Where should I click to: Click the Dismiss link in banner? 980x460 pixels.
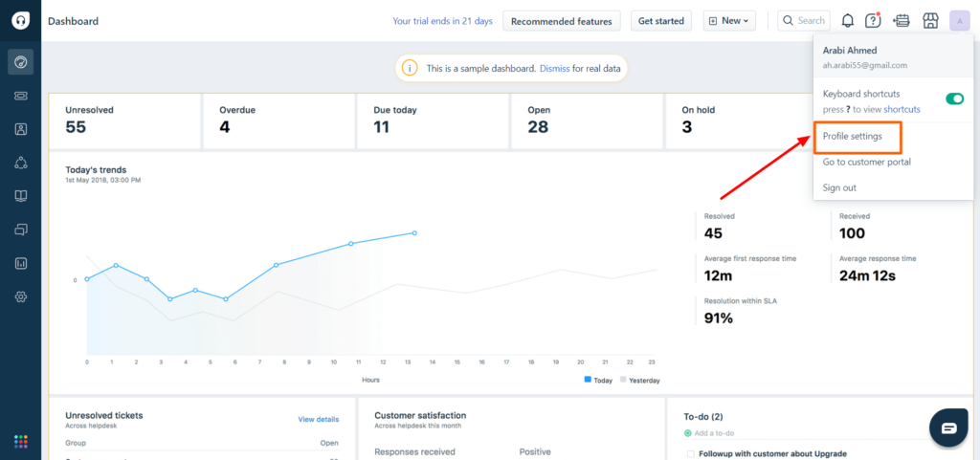[x=554, y=69]
